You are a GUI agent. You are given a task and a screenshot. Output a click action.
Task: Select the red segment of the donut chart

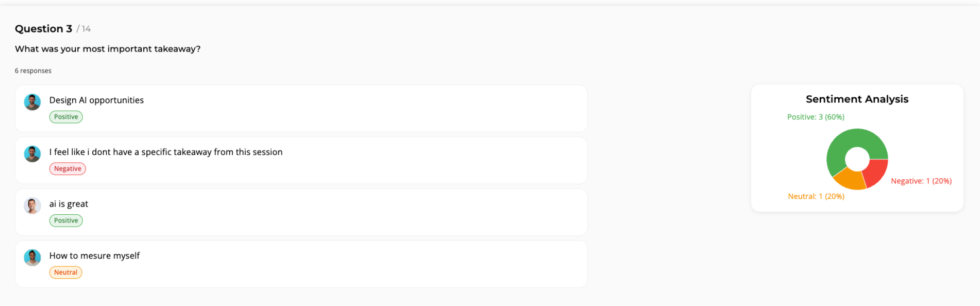(x=876, y=172)
